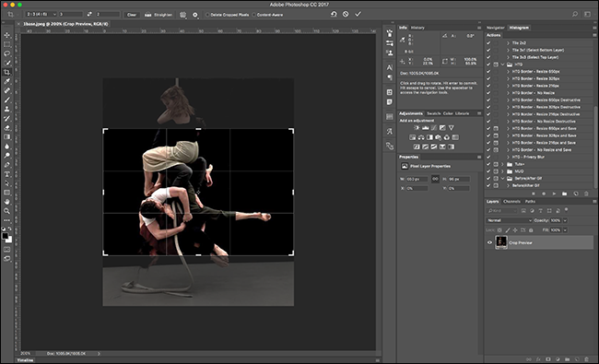599x364 pixels.
Task: Hide the Crop Preview layer
Action: pyautogui.click(x=489, y=242)
